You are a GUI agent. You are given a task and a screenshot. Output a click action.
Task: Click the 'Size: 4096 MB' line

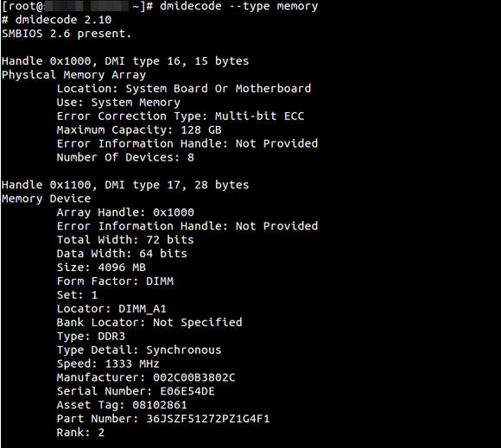click(x=101, y=268)
